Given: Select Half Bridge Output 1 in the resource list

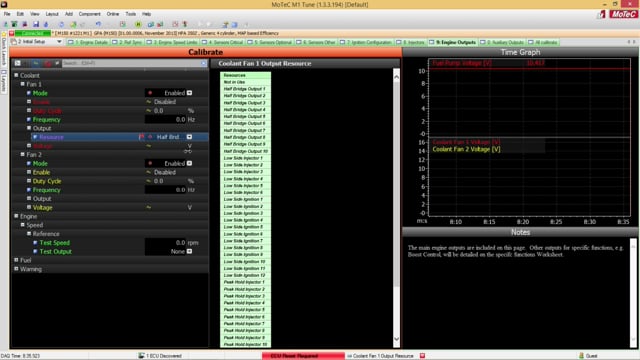Looking at the screenshot, I should 245,89.
